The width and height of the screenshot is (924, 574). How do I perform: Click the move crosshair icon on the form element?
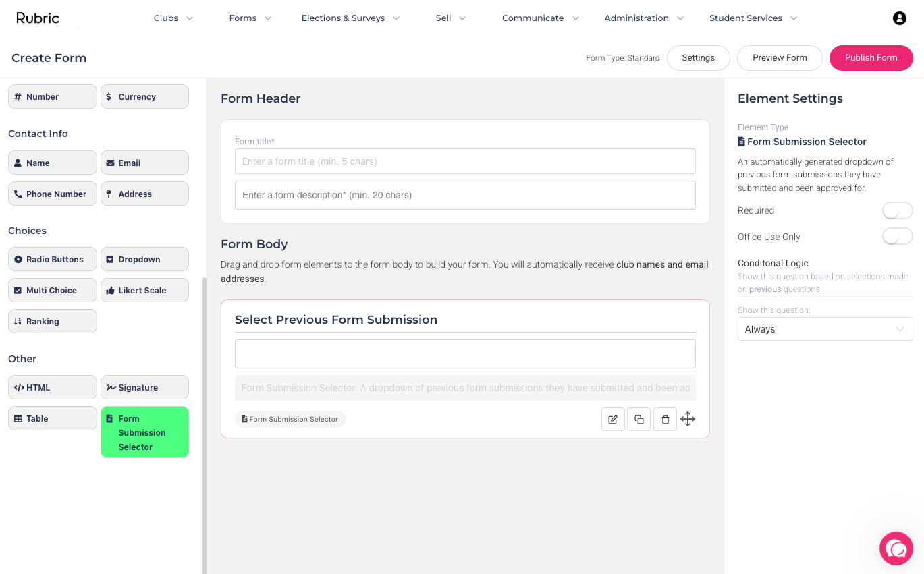688,419
